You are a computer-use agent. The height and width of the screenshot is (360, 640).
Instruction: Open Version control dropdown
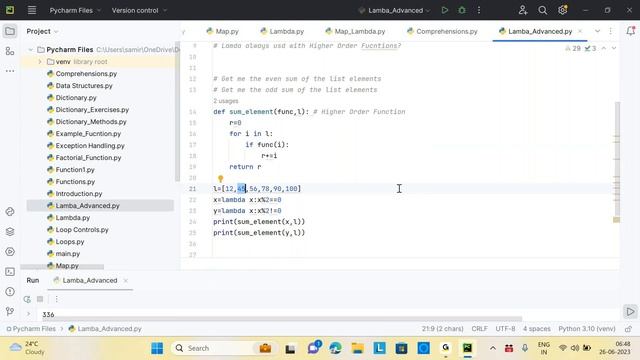click(139, 10)
